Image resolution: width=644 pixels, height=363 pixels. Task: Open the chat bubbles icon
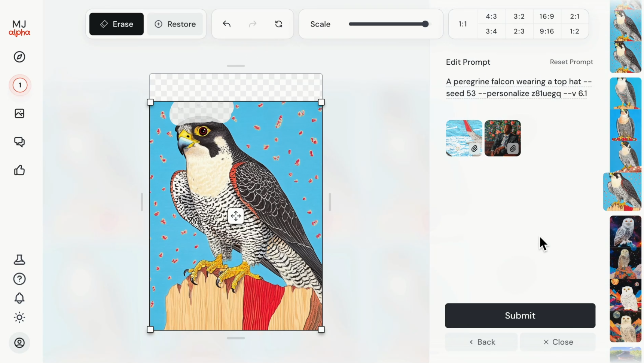[x=19, y=142]
